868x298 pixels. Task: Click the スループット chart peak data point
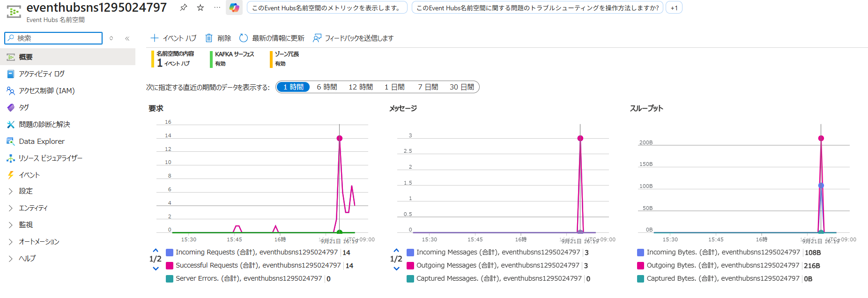coord(821,138)
